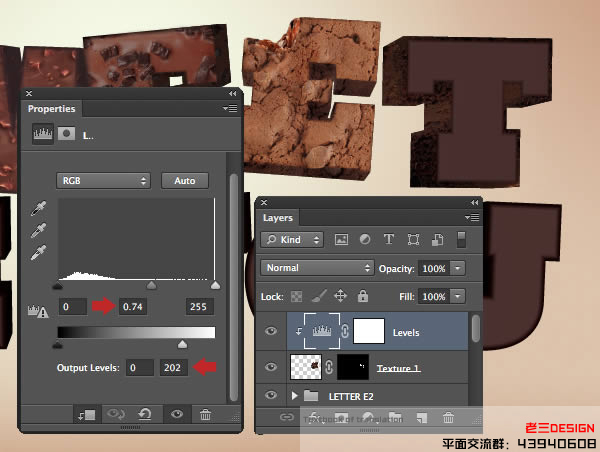Lock image pixels with brush icon

pos(319,295)
